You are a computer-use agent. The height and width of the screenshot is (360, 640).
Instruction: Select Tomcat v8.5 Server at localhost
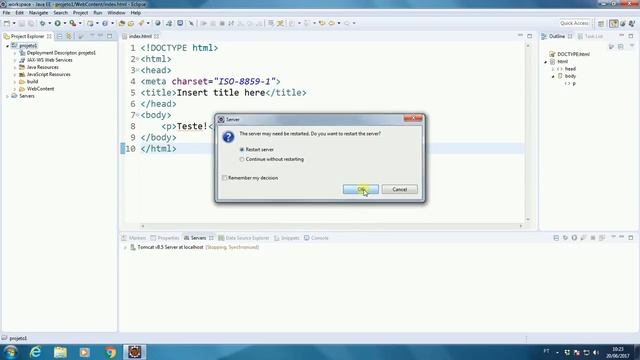coord(170,247)
